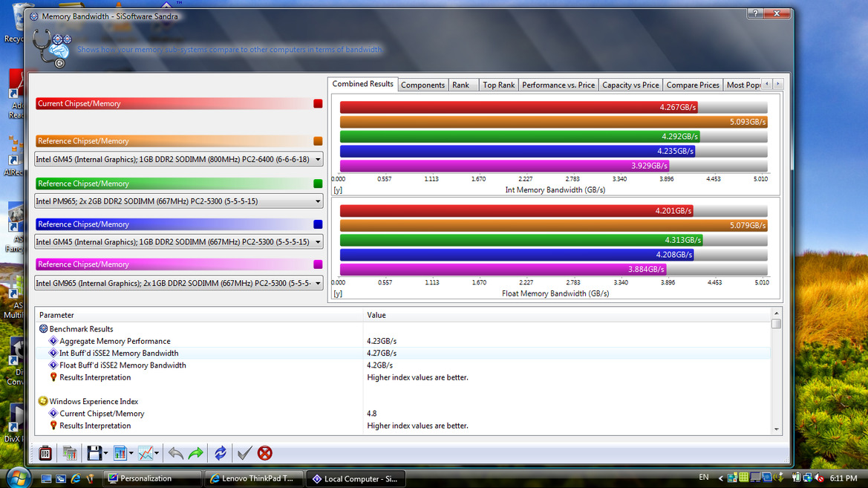The image size is (868, 488).
Task: Click Switch between windows quick launch icon
Action: [61, 478]
